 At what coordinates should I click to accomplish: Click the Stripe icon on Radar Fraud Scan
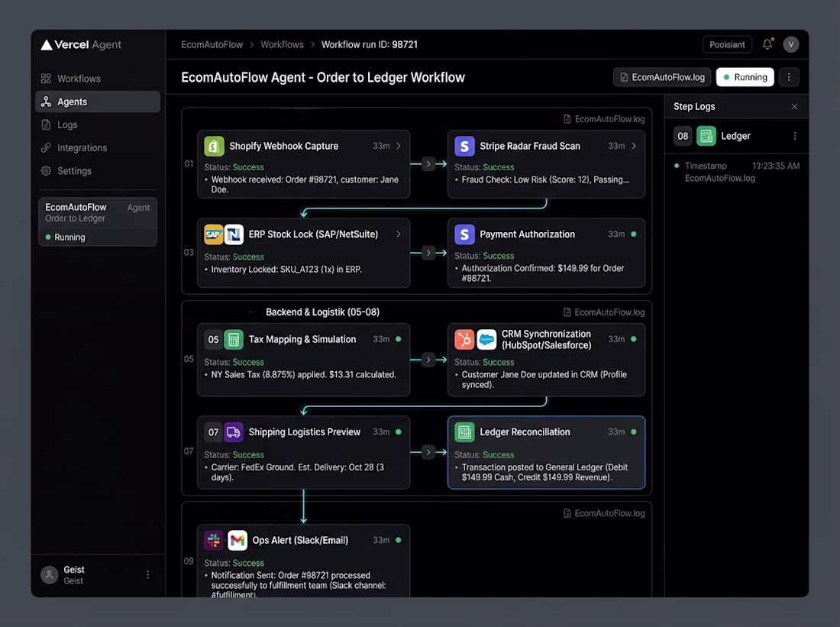click(464, 146)
